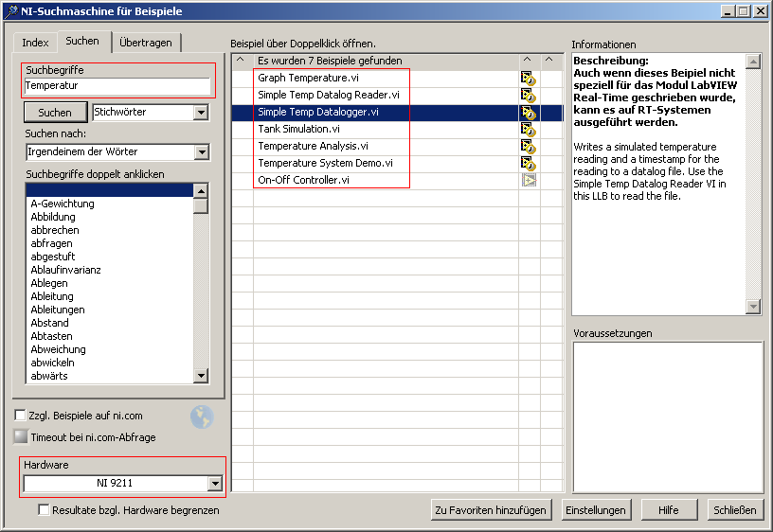Click the greyed icon beside On-Off Controller.vi

coord(529,180)
